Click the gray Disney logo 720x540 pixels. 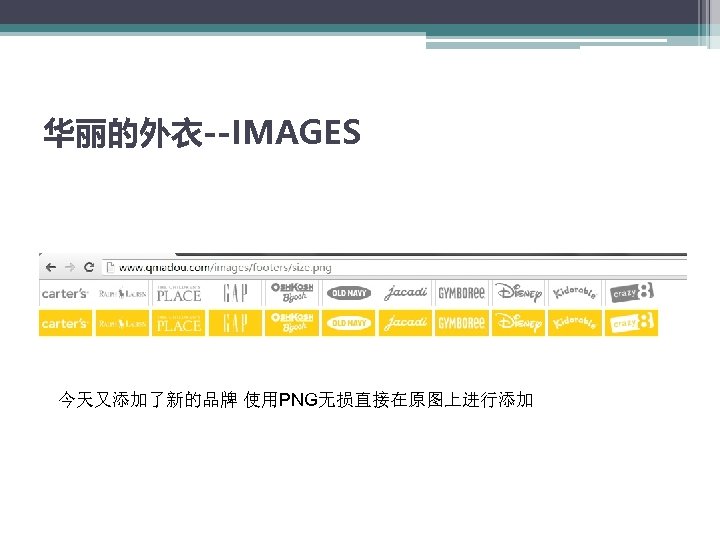518,293
